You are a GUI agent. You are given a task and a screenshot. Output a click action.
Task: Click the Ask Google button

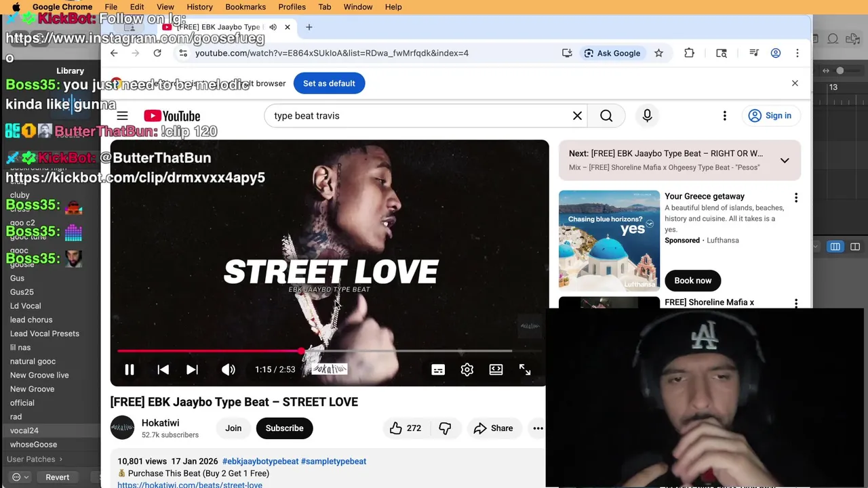click(612, 53)
